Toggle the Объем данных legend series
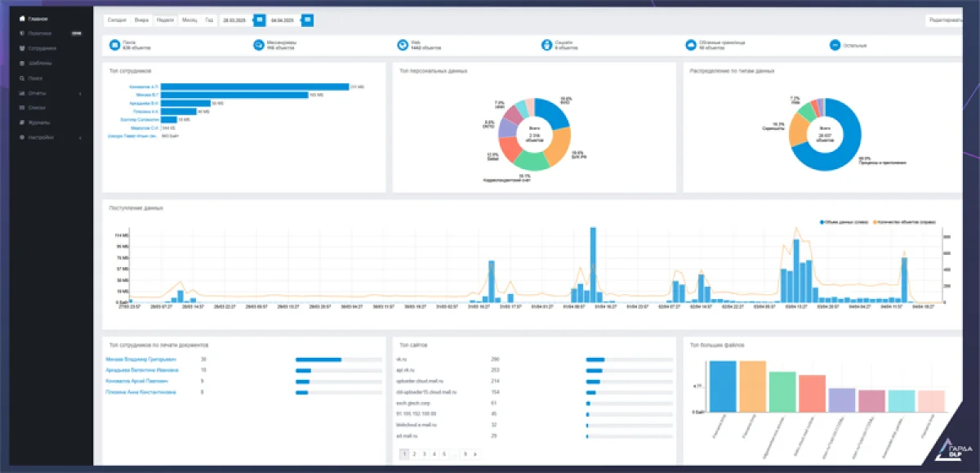Screen dimensions: 980x473 (x=844, y=222)
